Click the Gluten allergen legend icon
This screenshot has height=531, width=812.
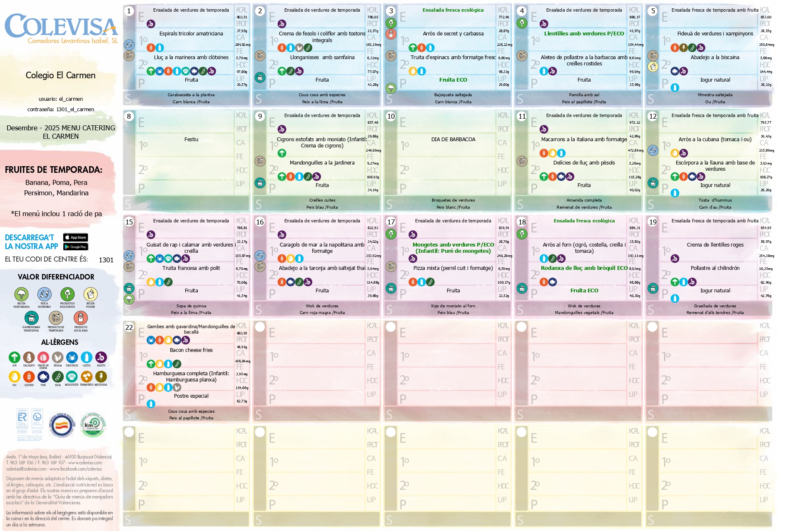[x=29, y=377]
